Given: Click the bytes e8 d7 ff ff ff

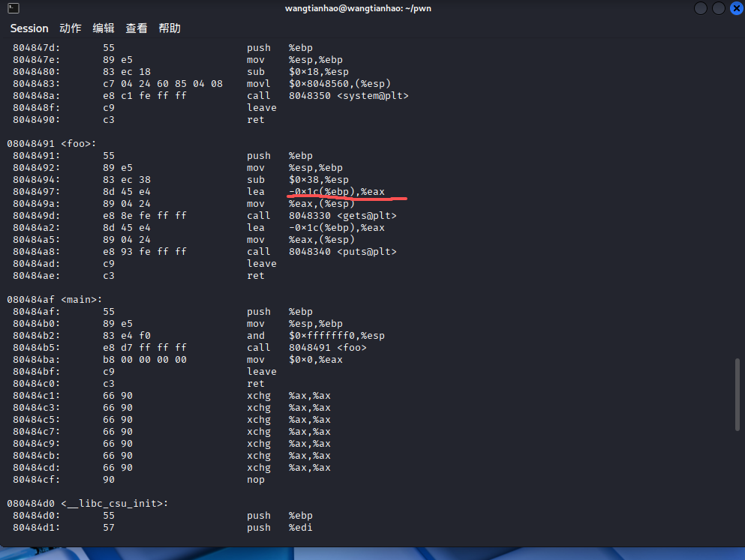Looking at the screenshot, I should [x=145, y=348].
